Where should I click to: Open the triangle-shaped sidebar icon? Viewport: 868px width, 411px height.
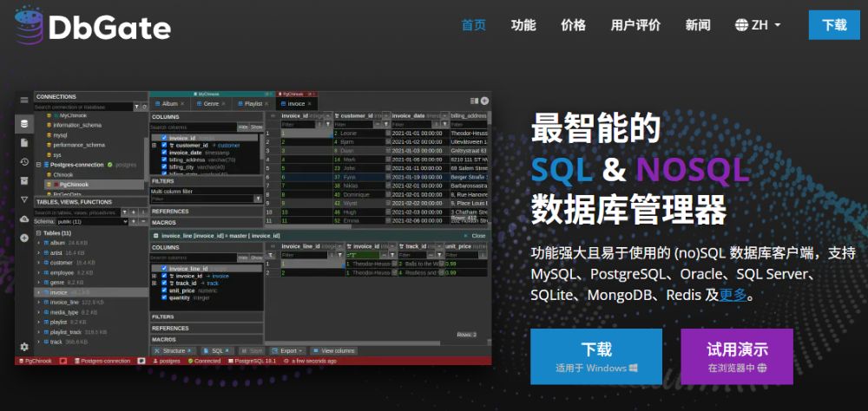pos(24,199)
